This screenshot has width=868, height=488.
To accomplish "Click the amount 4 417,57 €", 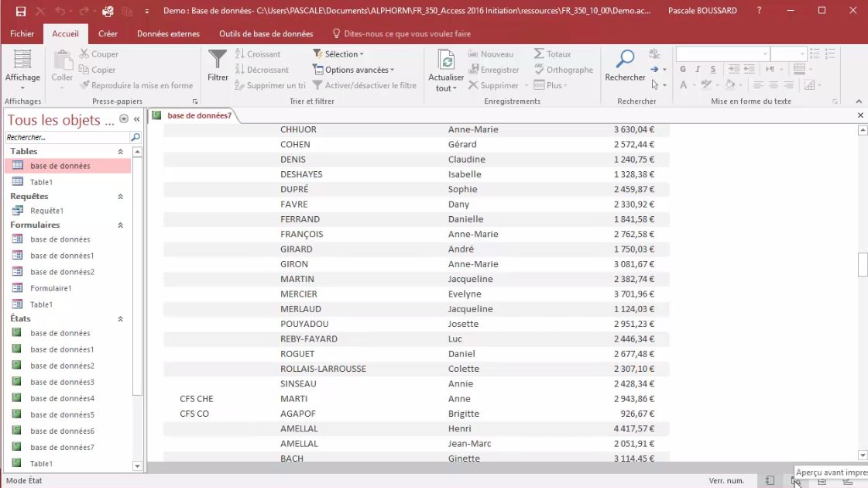I will (634, 428).
